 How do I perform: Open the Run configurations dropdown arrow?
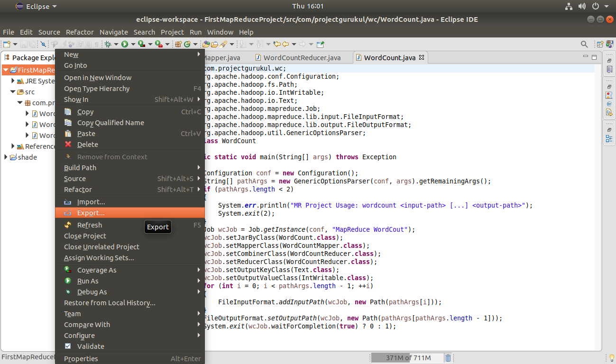tap(133, 44)
